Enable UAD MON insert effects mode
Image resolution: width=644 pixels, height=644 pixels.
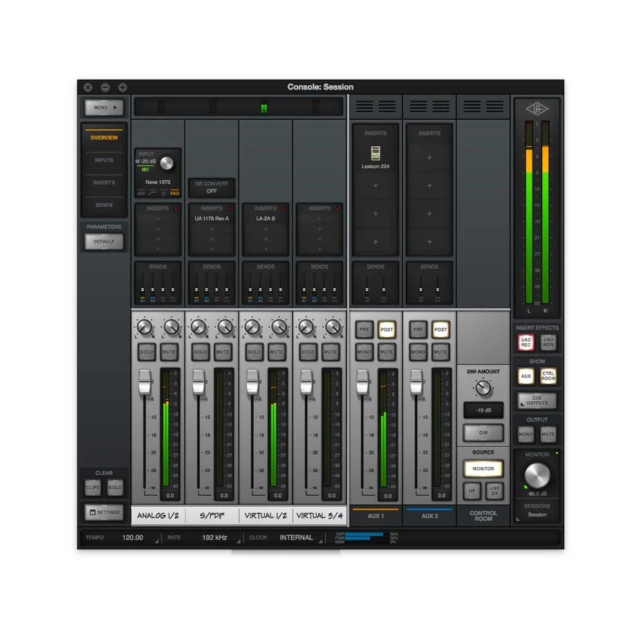(548, 343)
